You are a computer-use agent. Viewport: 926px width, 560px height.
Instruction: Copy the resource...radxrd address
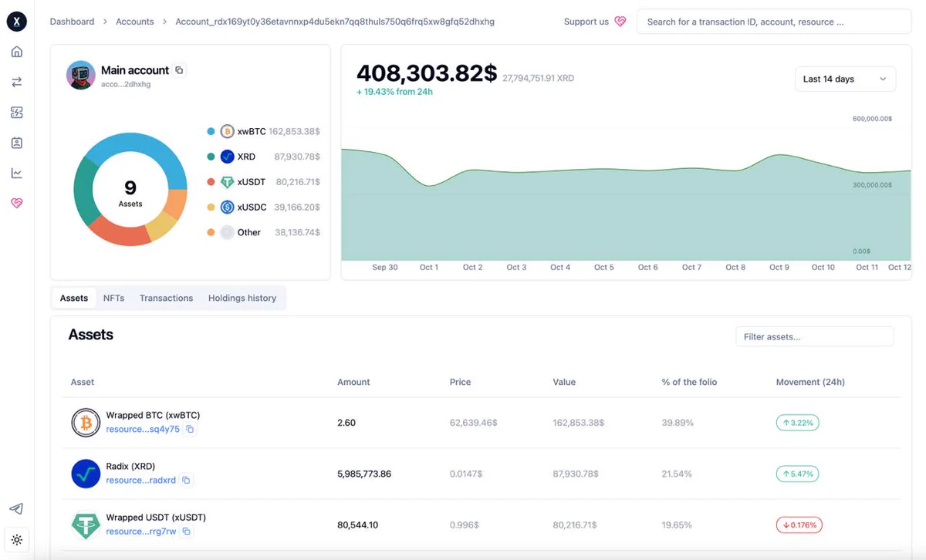pos(186,480)
